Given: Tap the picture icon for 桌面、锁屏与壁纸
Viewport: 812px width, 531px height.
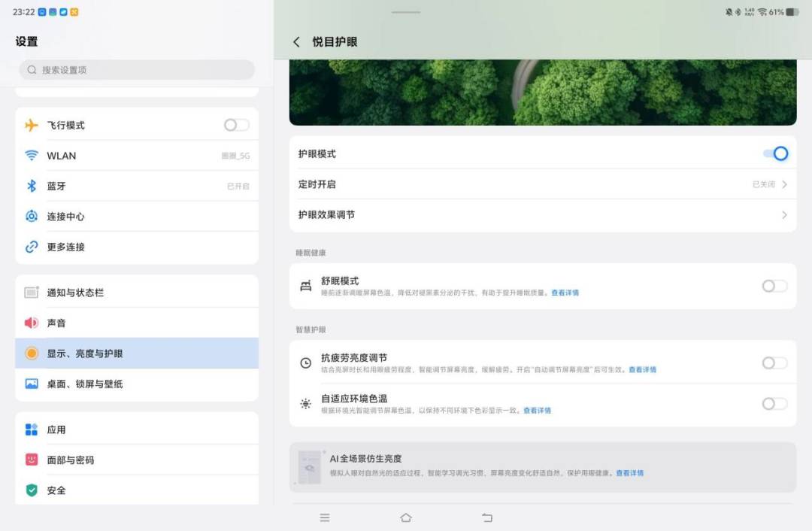Looking at the screenshot, I should point(32,384).
